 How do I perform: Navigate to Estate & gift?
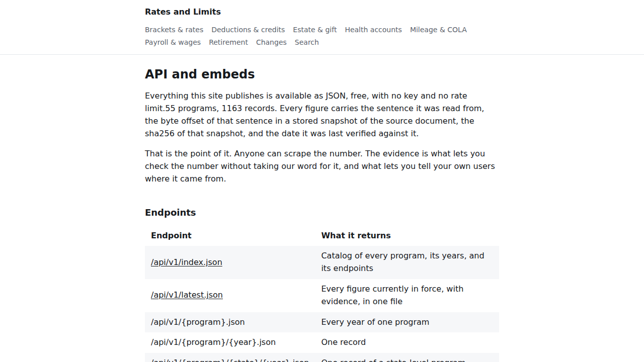[315, 30]
